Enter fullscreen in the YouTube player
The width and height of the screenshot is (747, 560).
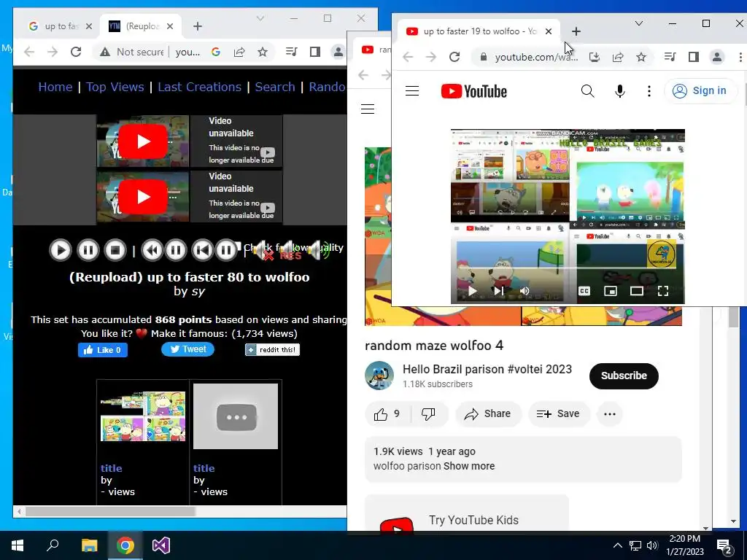tap(662, 291)
